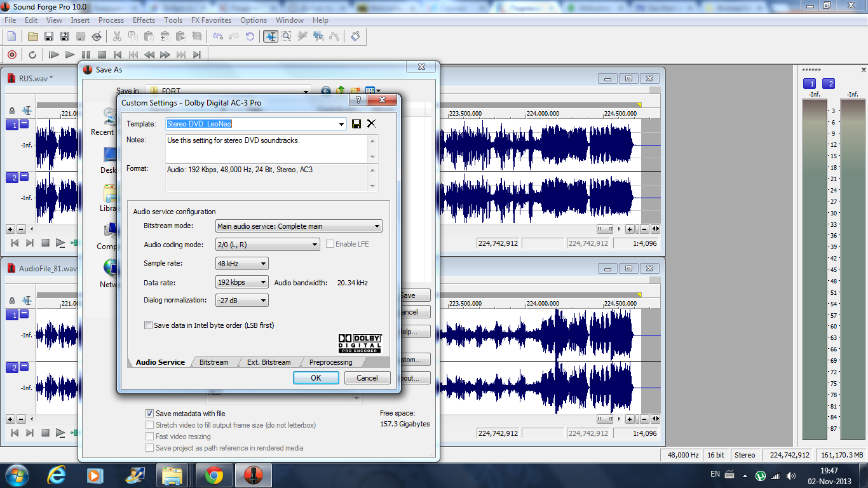Open the Data rate dropdown

(264, 282)
